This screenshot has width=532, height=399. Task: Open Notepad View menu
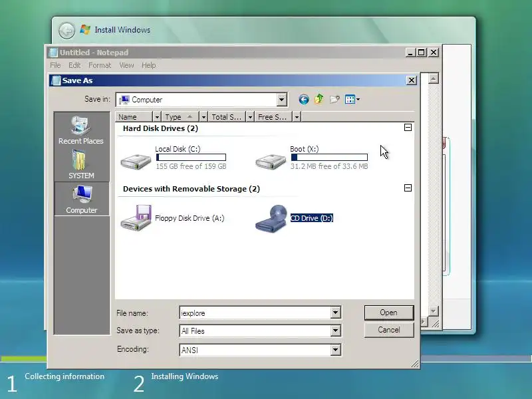tap(126, 65)
